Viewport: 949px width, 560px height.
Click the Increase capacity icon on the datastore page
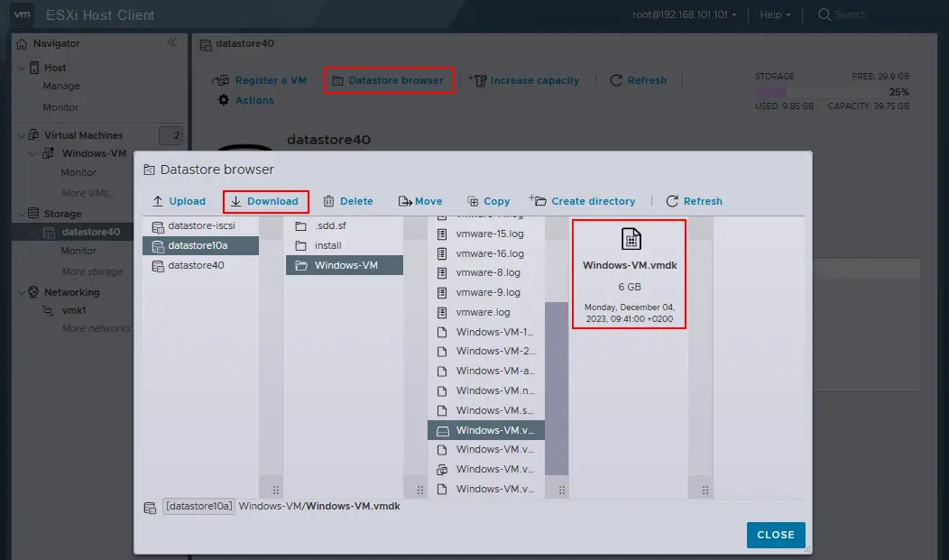click(477, 80)
